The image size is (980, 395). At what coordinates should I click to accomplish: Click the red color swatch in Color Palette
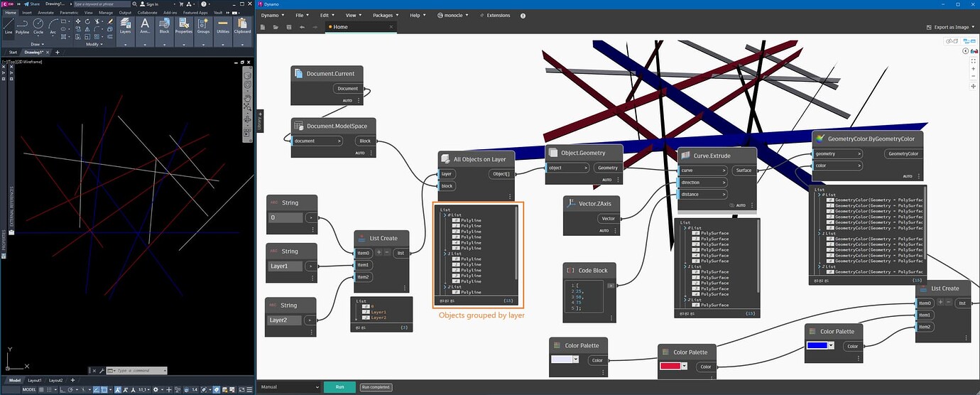[670, 367]
